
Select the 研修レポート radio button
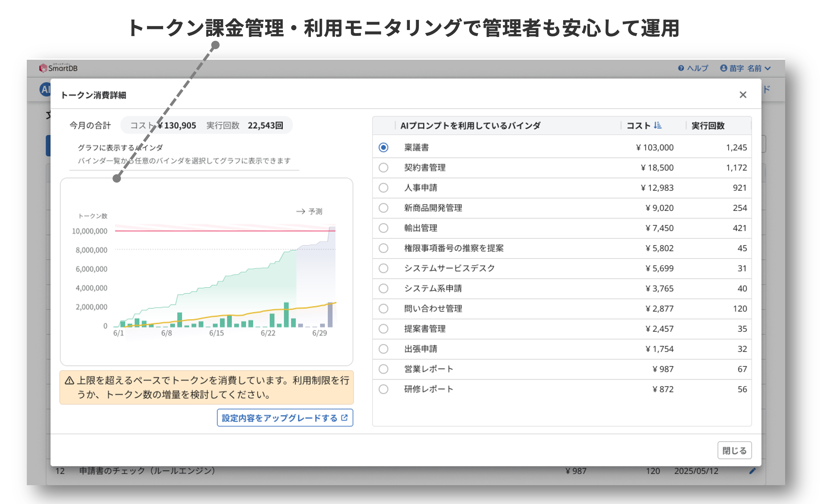click(x=383, y=389)
